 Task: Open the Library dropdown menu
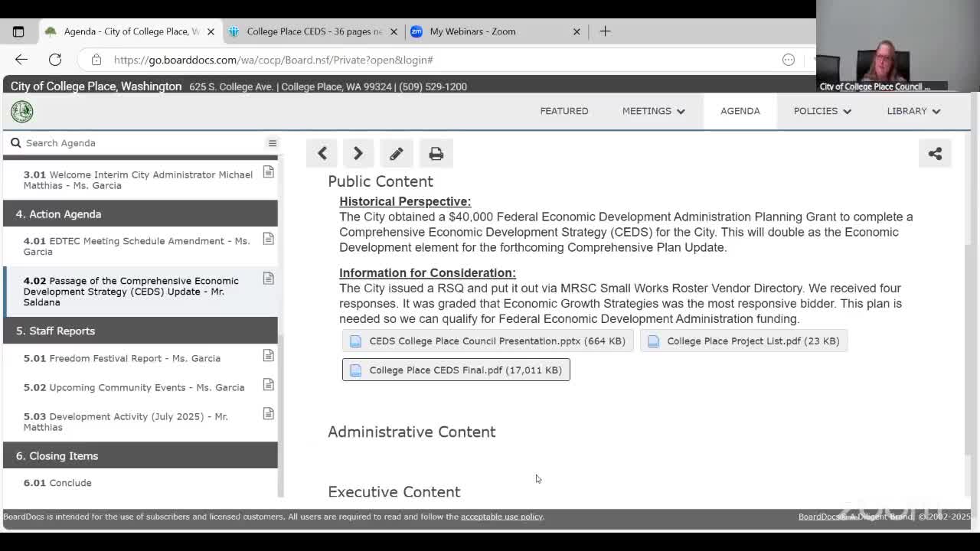coord(913,111)
